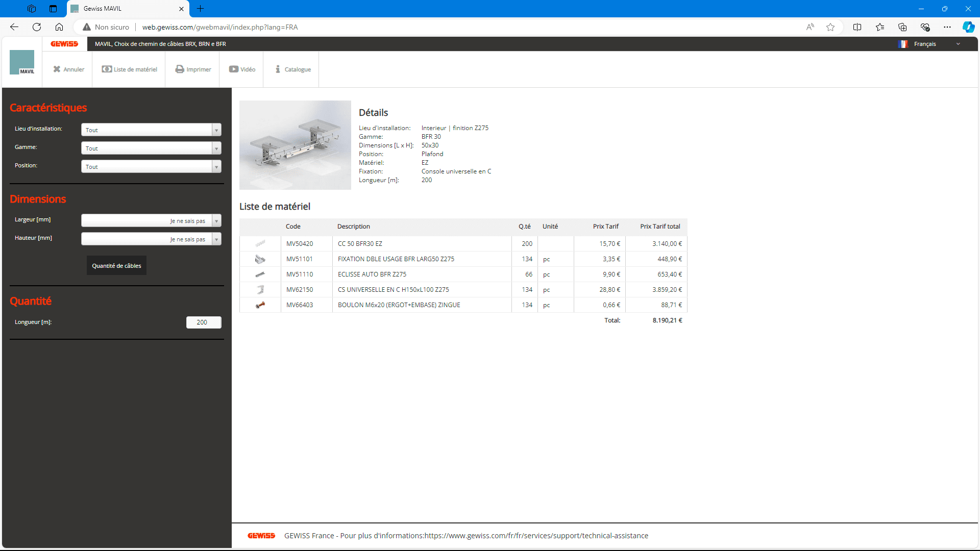Open Liste de matériel toolbar item
Image resolution: width=980 pixels, height=551 pixels.
tap(129, 69)
